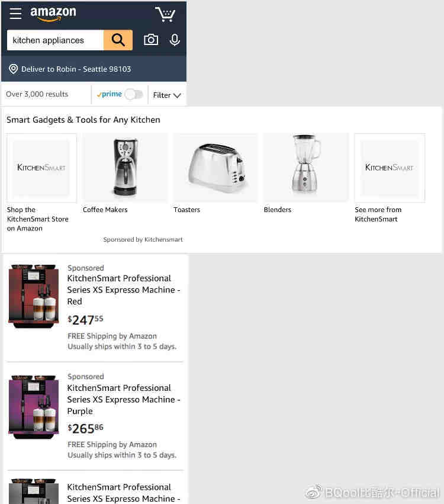Activate the microphone voice search icon
Screen dimensions: 444x504
tap(175, 40)
